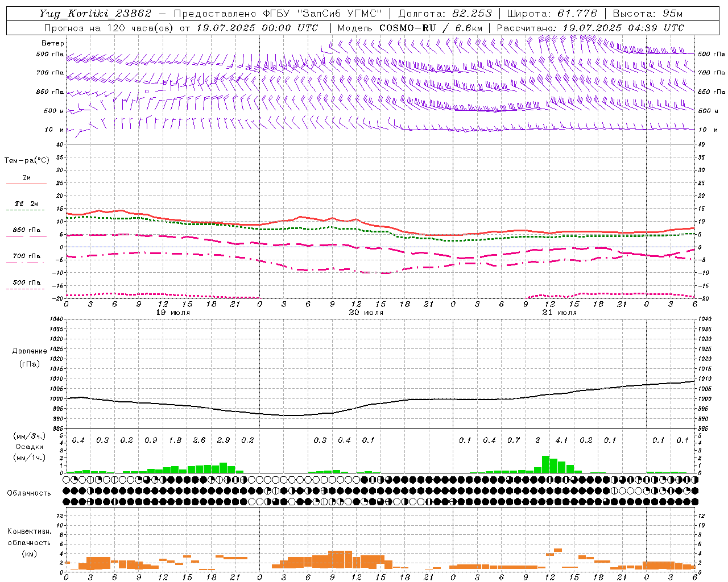Click the 2.6 precipitation value
The width and height of the screenshot is (728, 582).
click(x=199, y=440)
